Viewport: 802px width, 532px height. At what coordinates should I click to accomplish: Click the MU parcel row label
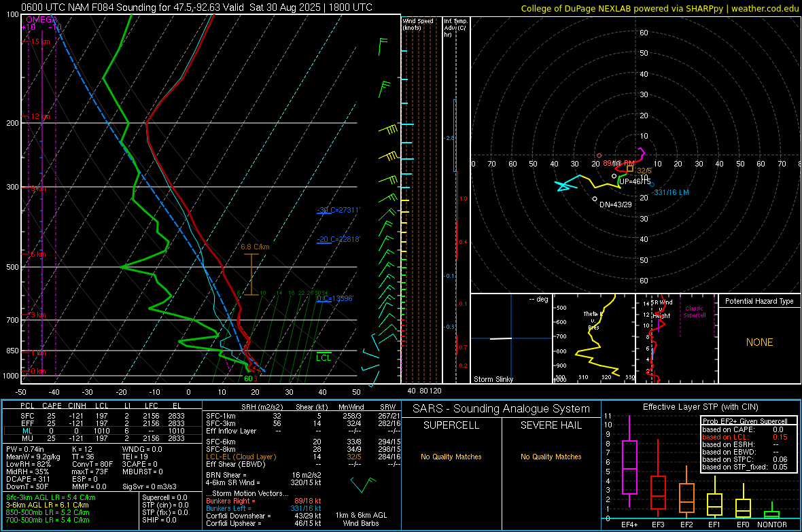(x=27, y=438)
